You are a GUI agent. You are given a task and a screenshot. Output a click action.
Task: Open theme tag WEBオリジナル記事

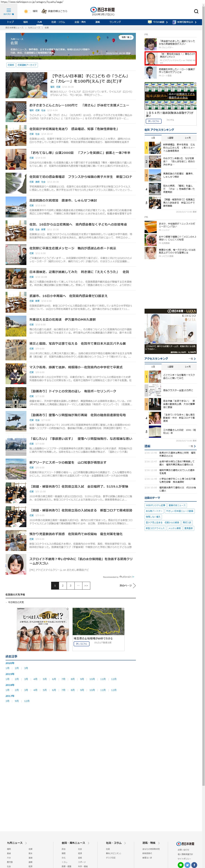pos(155,505)
